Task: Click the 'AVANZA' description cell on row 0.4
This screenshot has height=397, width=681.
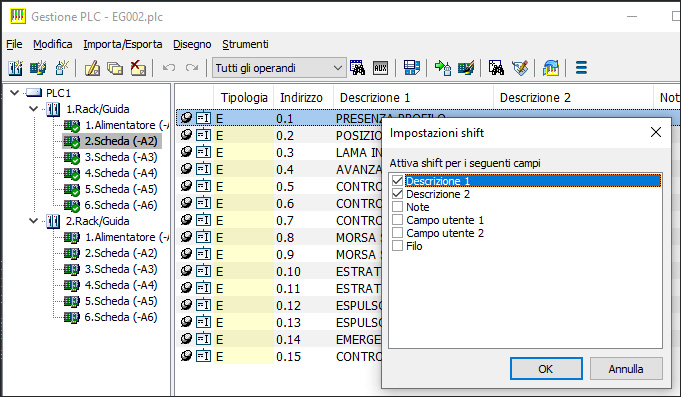Action: click(x=358, y=169)
